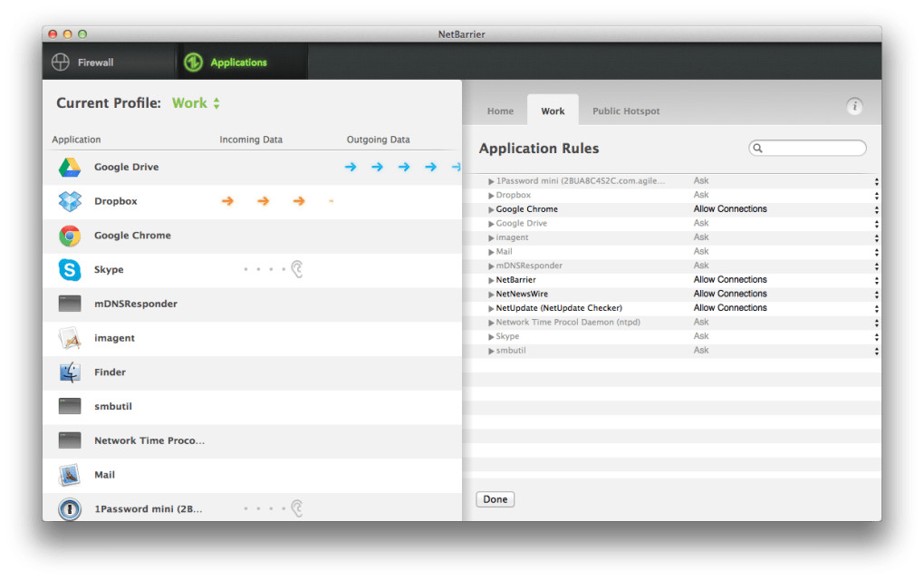The image size is (924, 580).
Task: Open Skype rule Ask popup
Action: click(x=785, y=336)
